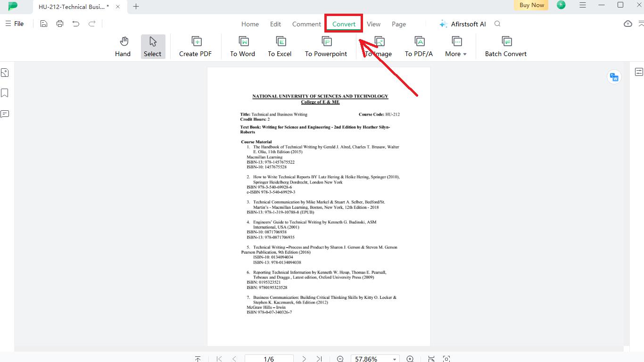This screenshot has height=362, width=644.
Task: Click the page number field 1/6
Action: (269, 359)
